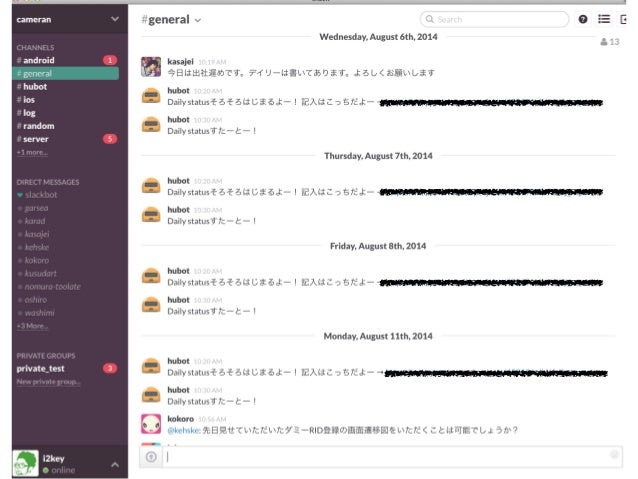Click the unread badge on private_test group
The height and width of the screenshot is (479, 638).
110,368
